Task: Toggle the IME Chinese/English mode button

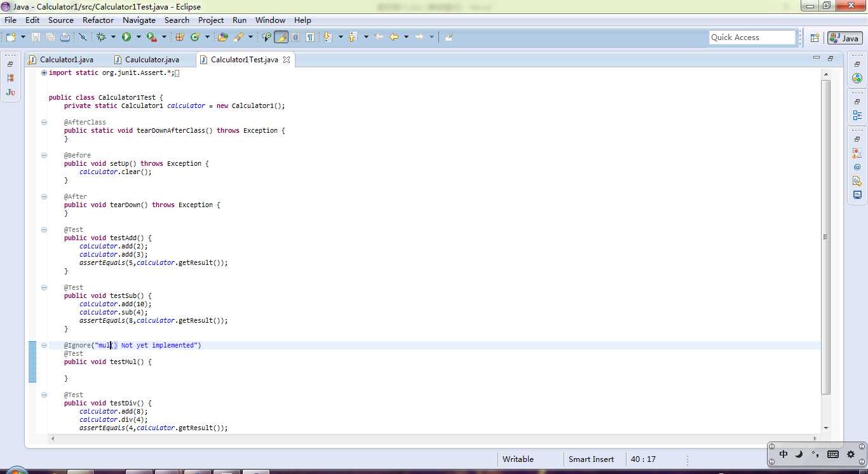Action: tap(783, 454)
